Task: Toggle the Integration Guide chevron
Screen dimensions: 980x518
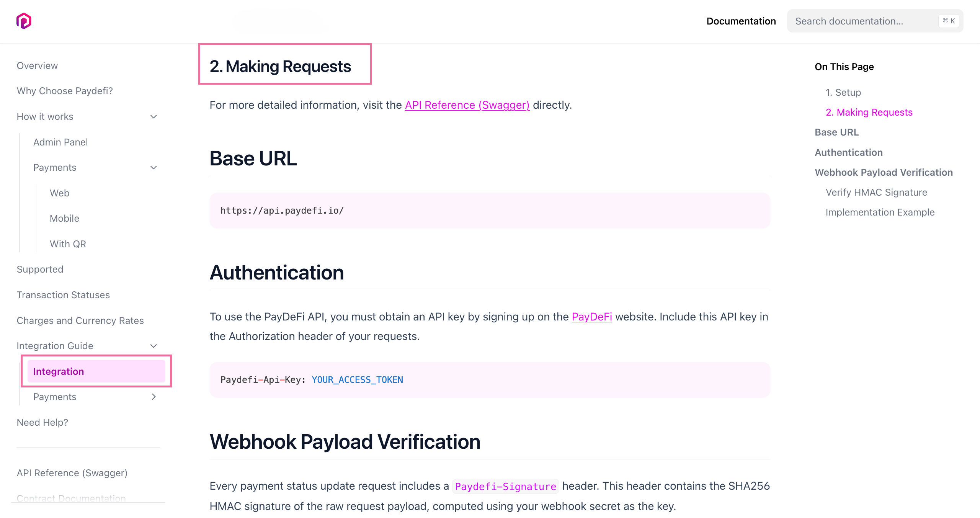Action: tap(154, 346)
